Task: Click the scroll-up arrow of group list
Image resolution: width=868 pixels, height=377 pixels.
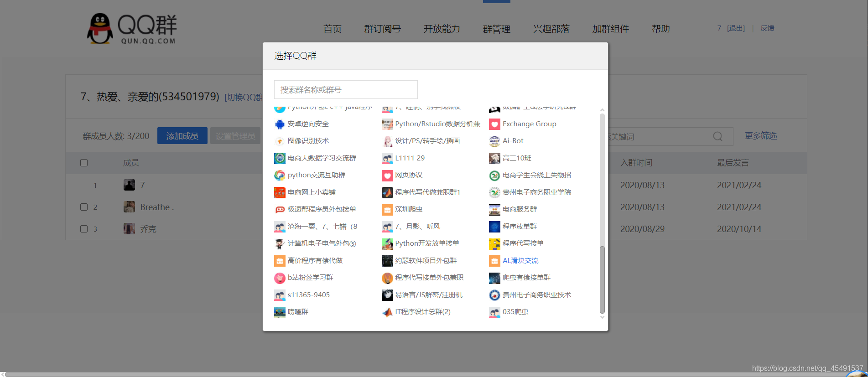Action: (x=602, y=110)
